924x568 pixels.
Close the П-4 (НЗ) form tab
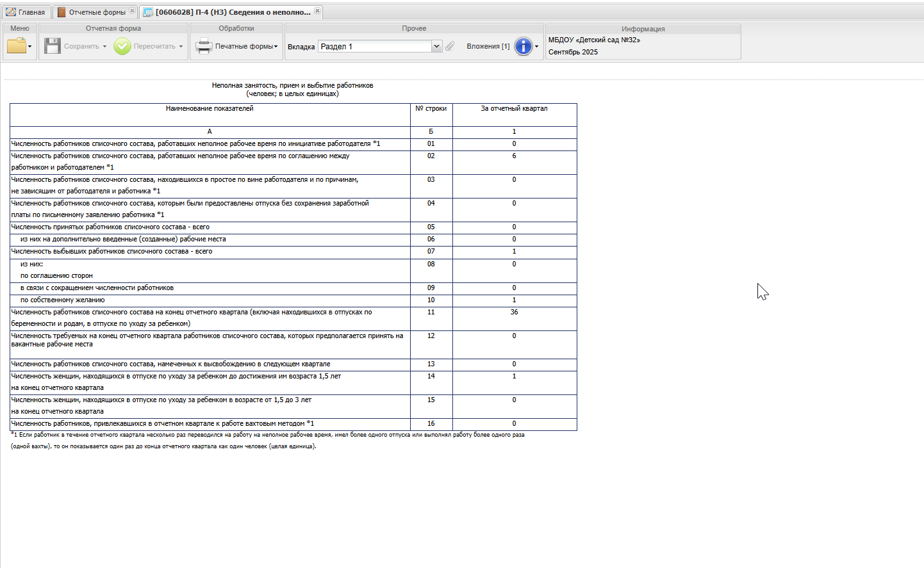pyautogui.click(x=317, y=11)
